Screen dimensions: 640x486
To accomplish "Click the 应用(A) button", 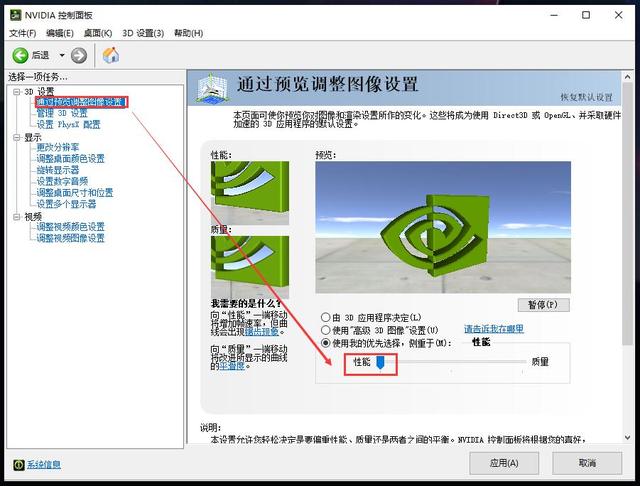I will pyautogui.click(x=504, y=463).
